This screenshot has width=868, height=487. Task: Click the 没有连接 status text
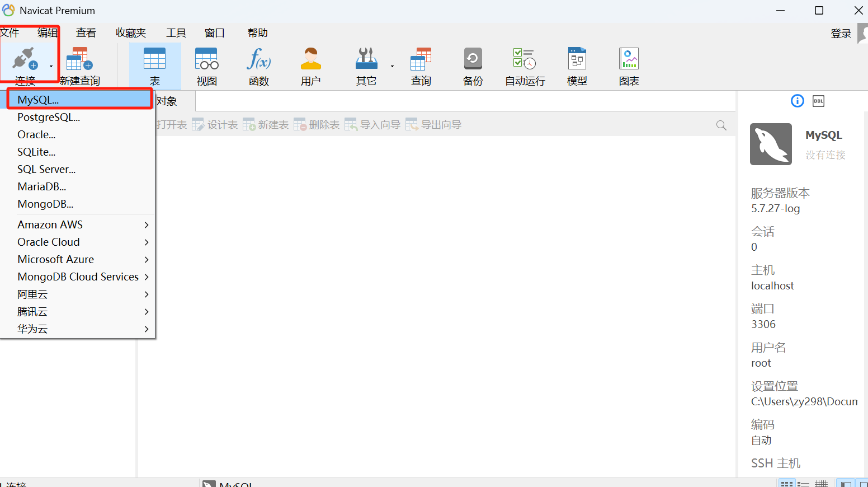(x=825, y=155)
